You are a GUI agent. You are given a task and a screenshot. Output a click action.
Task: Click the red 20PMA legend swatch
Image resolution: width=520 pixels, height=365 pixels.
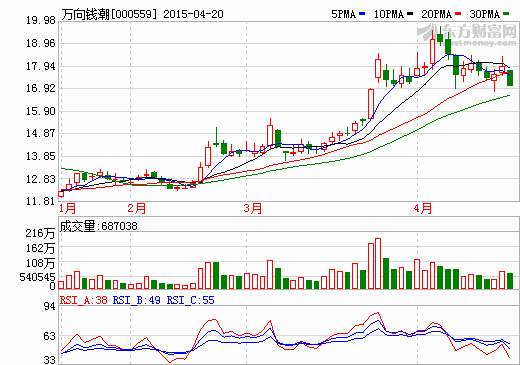point(458,14)
